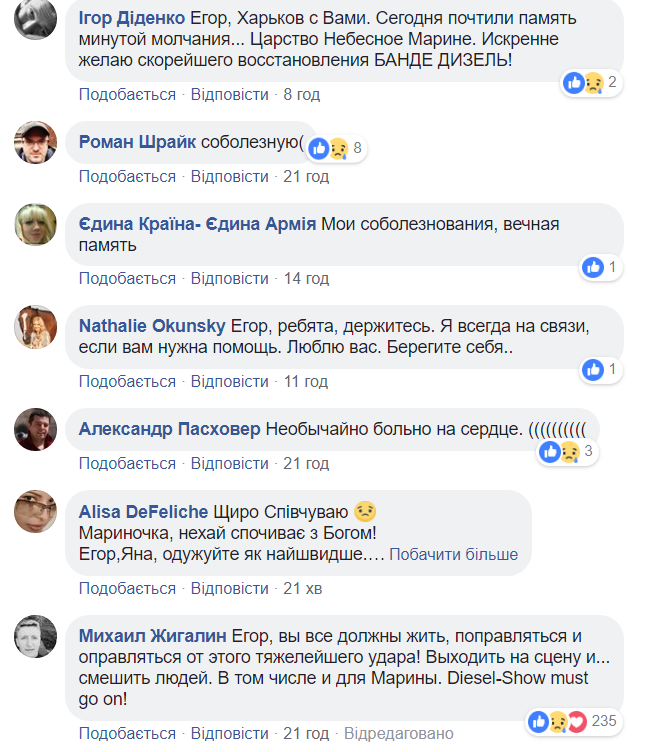
Task: Reply to Александр Пасховер via Відповісти
Action: click(x=229, y=463)
